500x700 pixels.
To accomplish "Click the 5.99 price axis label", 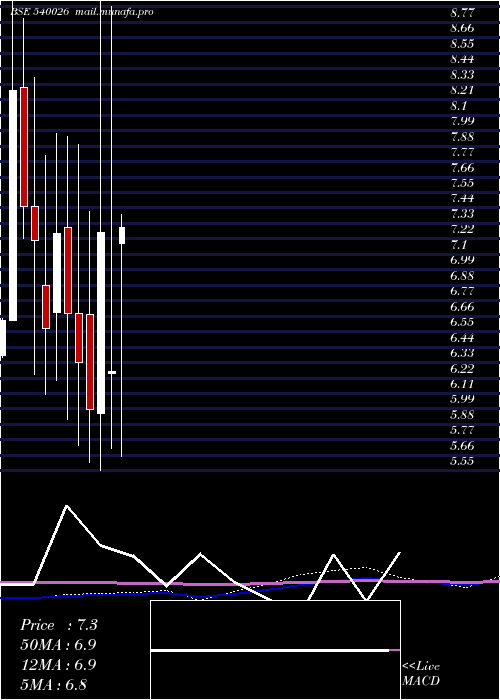I will pyautogui.click(x=462, y=399).
